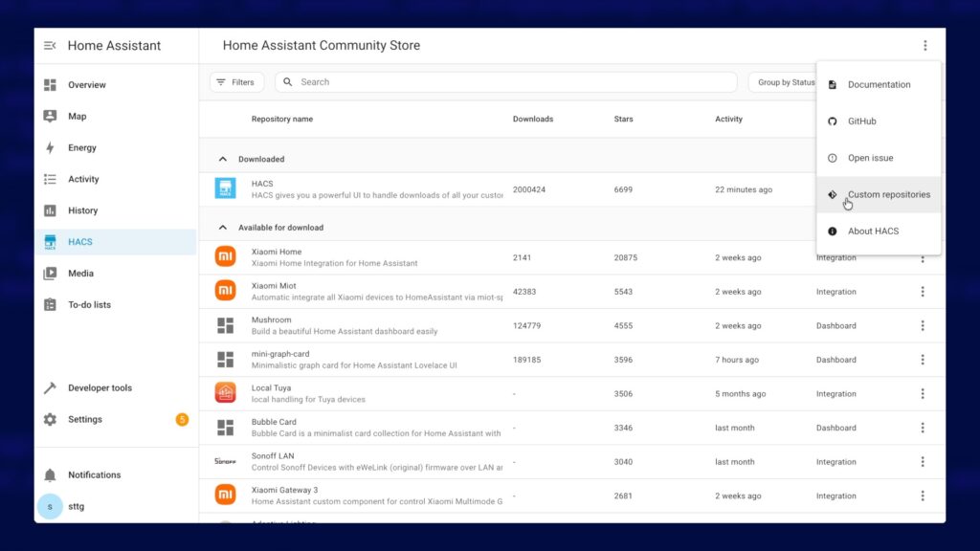Sort the list by Stars column header

(x=623, y=120)
